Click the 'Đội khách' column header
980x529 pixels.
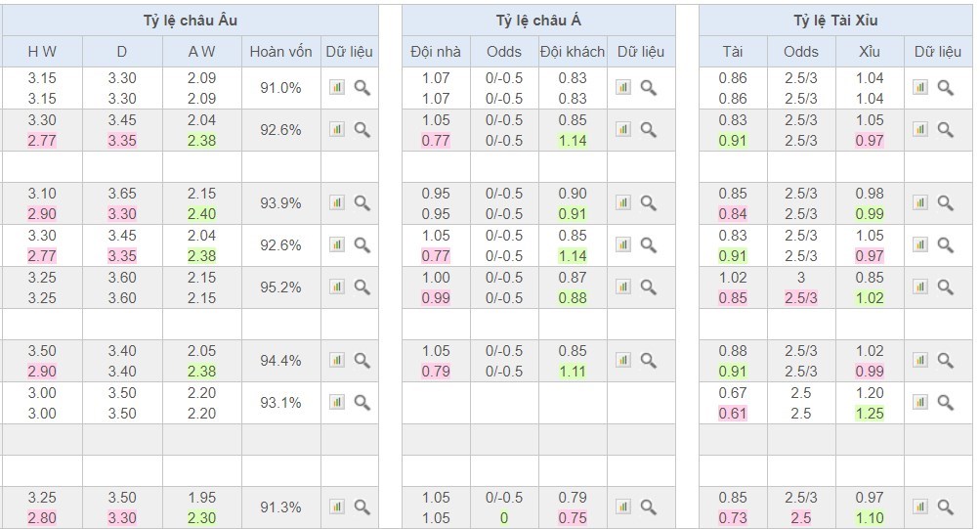[x=573, y=52]
